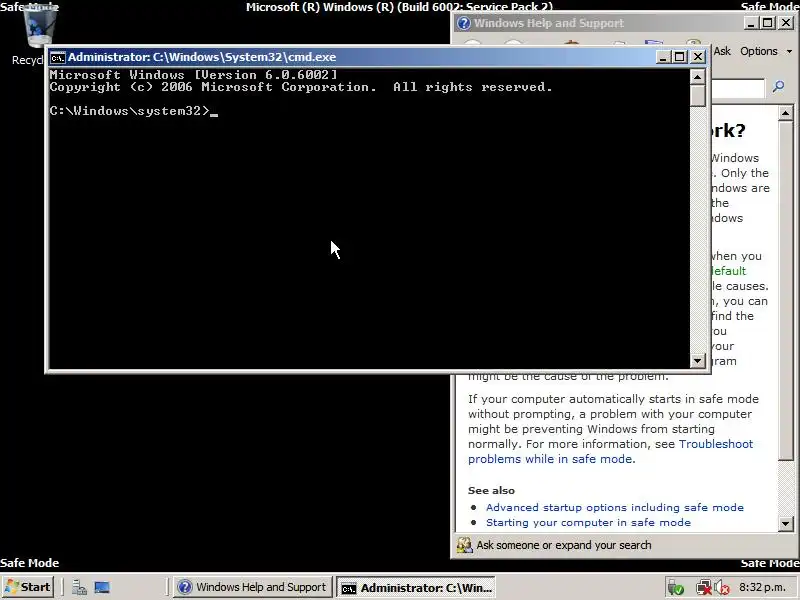Click Ask in the Help toolbar
Image resolution: width=800 pixels, height=600 pixels.
722,51
